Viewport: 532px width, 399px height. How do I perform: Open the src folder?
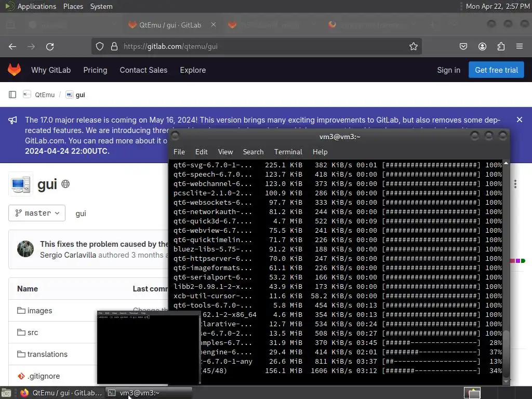tap(33, 332)
